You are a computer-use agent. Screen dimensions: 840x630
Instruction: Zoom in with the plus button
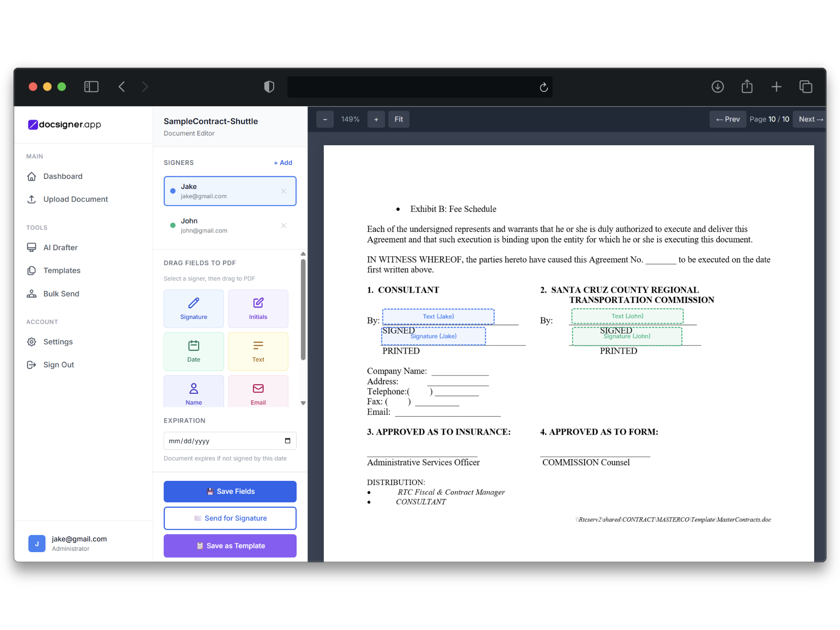[x=376, y=119]
